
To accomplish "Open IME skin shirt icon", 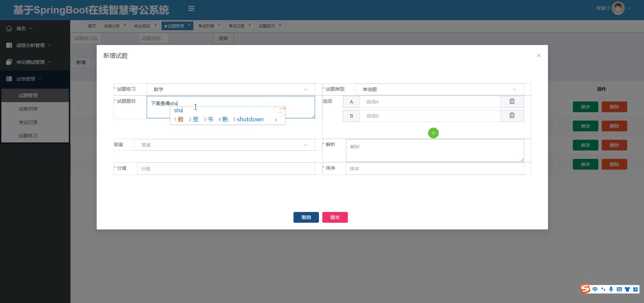I will tap(627, 289).
